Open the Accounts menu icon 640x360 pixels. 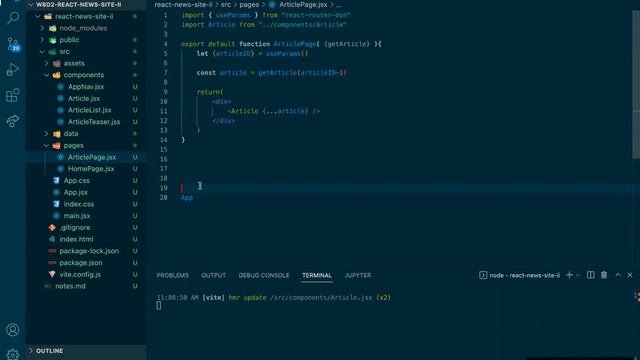click(x=13, y=329)
